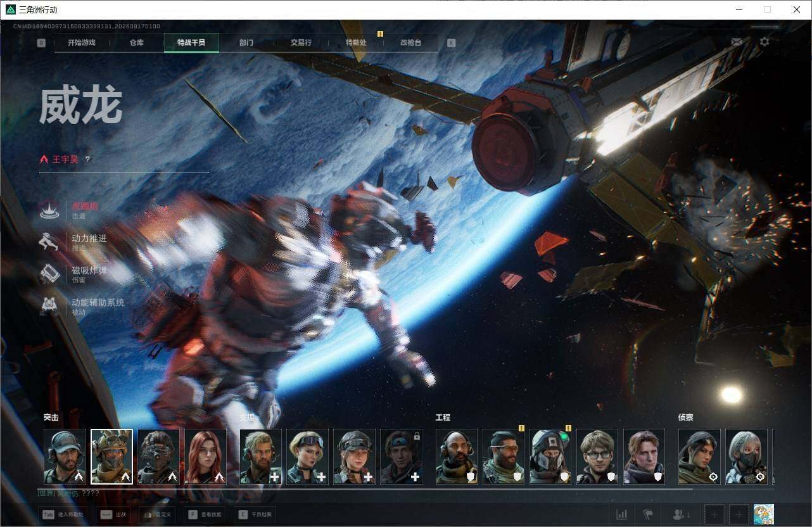Click the question mark beside 王宇昊
Image resolution: width=812 pixels, height=527 pixels.
pos(87,160)
